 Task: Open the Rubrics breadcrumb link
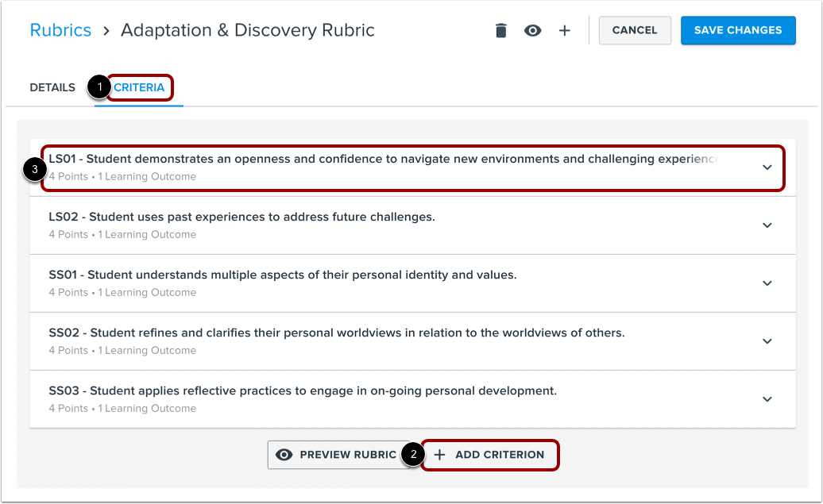[60, 30]
